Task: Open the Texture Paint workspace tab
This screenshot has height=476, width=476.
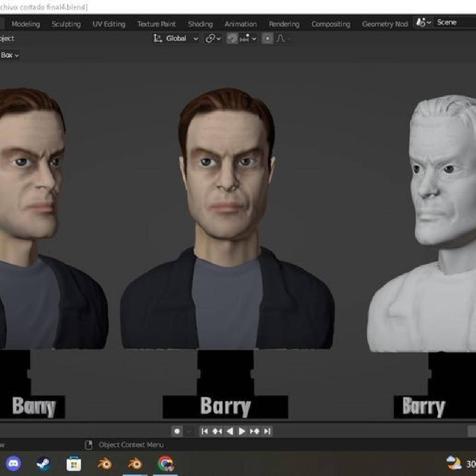Action: coord(157,24)
